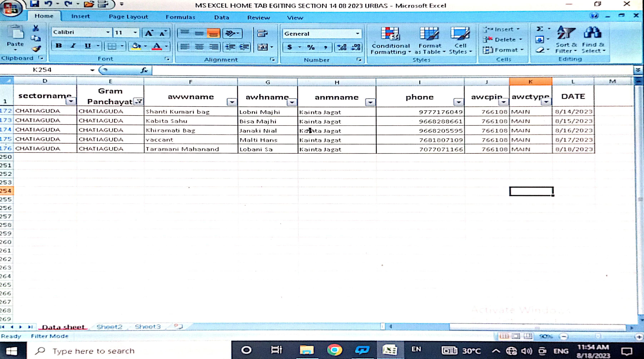Viewport: 644px width, 359px height.
Task: Switch to Page Layout view in status bar
Action: coord(516,336)
